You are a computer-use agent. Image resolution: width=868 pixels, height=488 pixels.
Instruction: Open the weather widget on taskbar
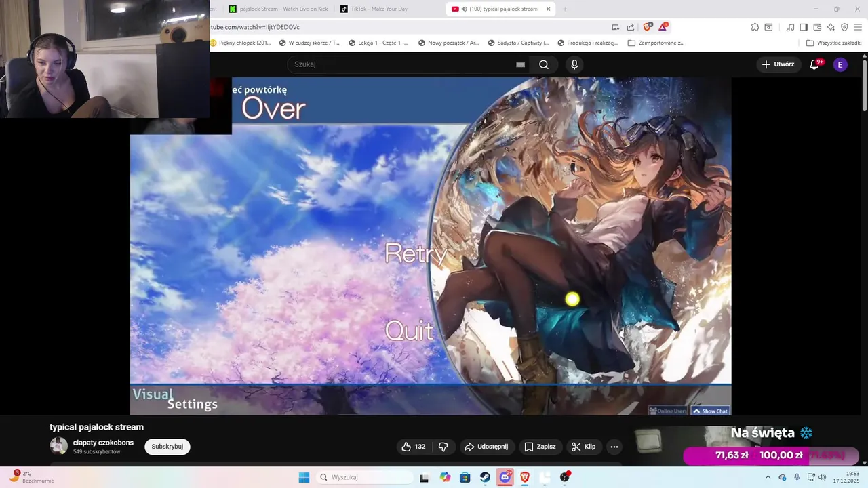pos(31,477)
